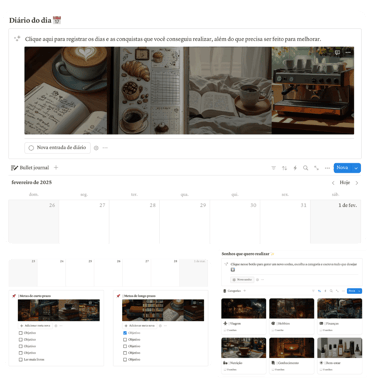Image resolution: width=375 pixels, height=385 pixels.
Task: Open Bullet journal database in full page
Action: point(316,168)
